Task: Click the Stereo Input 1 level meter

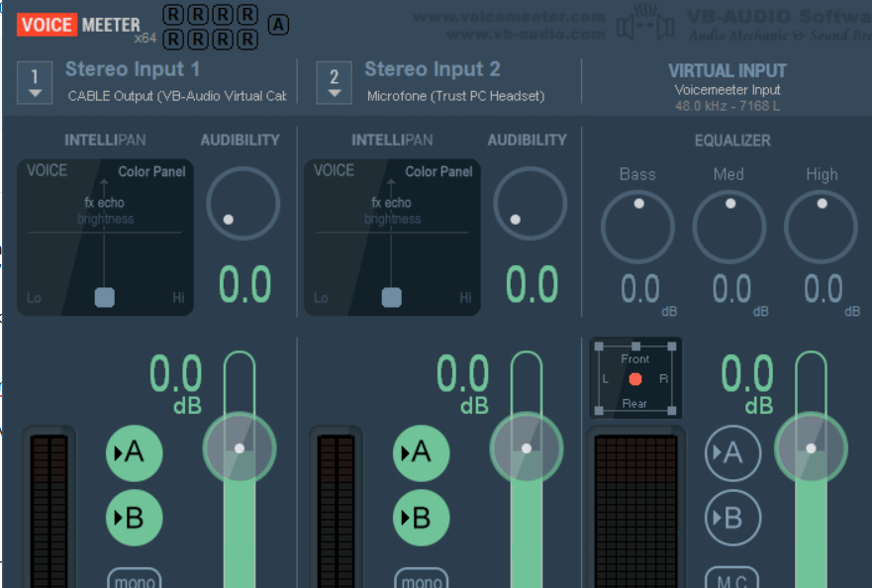Action: tap(48, 508)
